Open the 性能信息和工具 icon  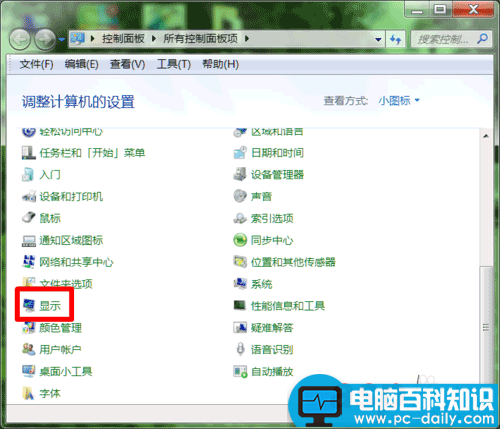239,305
